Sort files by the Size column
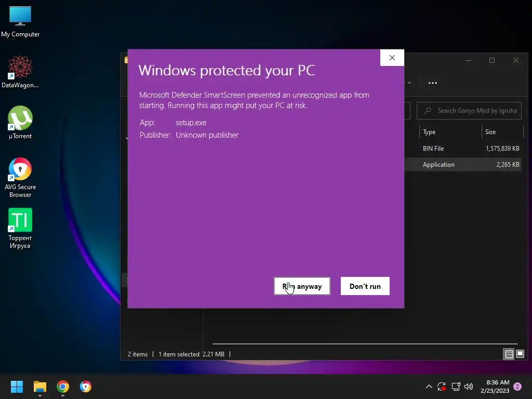The image size is (532, 399). pos(503,131)
